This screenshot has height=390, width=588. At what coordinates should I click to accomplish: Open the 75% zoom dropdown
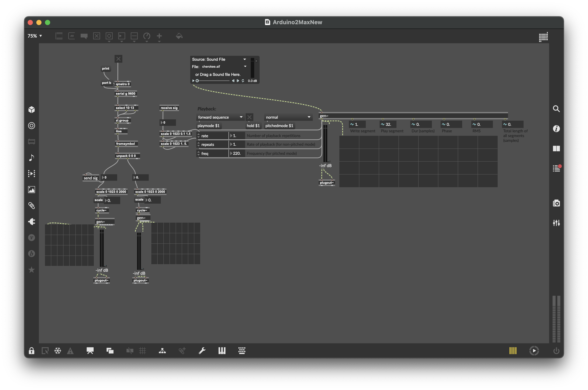coord(35,36)
